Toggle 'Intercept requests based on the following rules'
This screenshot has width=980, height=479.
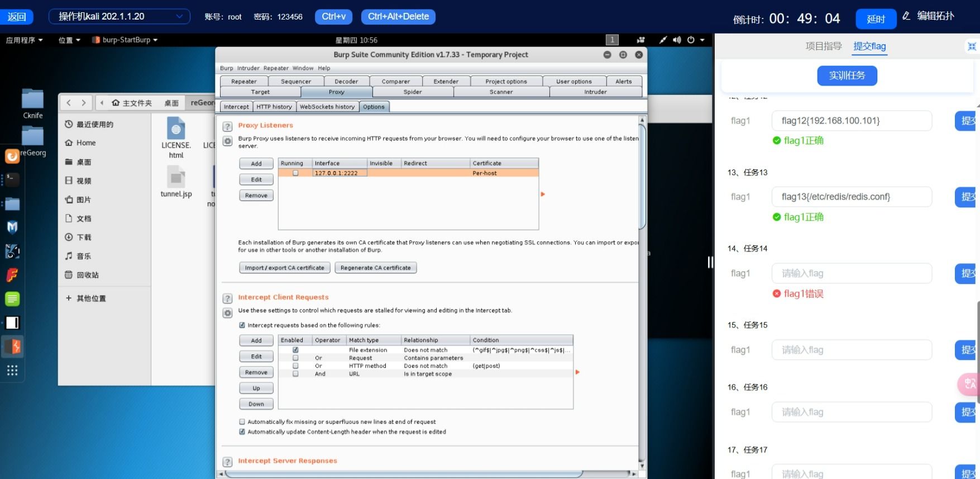242,325
